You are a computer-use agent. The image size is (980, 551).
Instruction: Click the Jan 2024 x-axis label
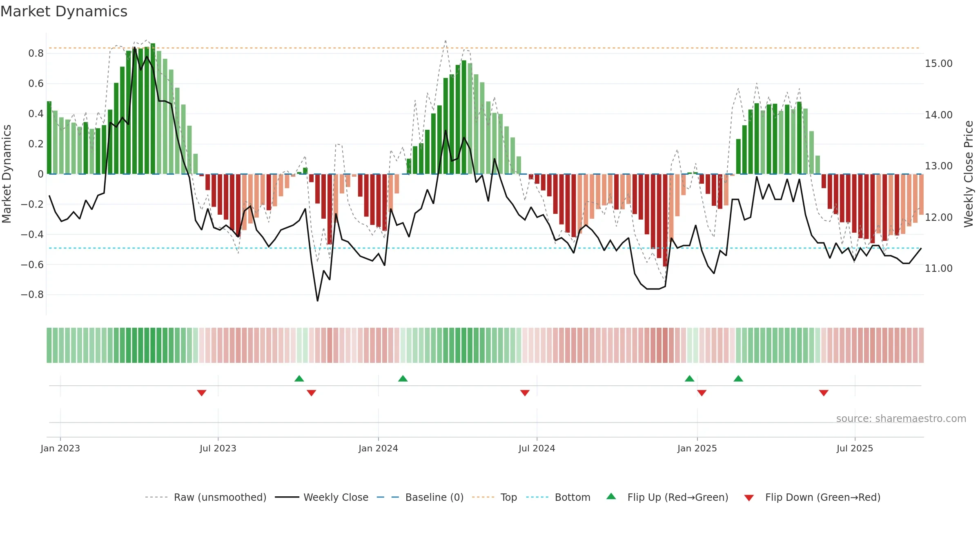click(379, 448)
